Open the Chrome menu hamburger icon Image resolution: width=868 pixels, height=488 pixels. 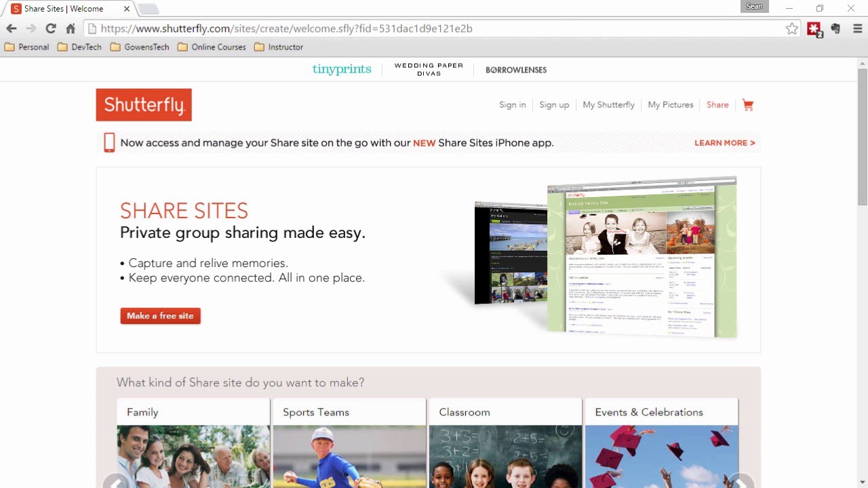click(x=857, y=28)
